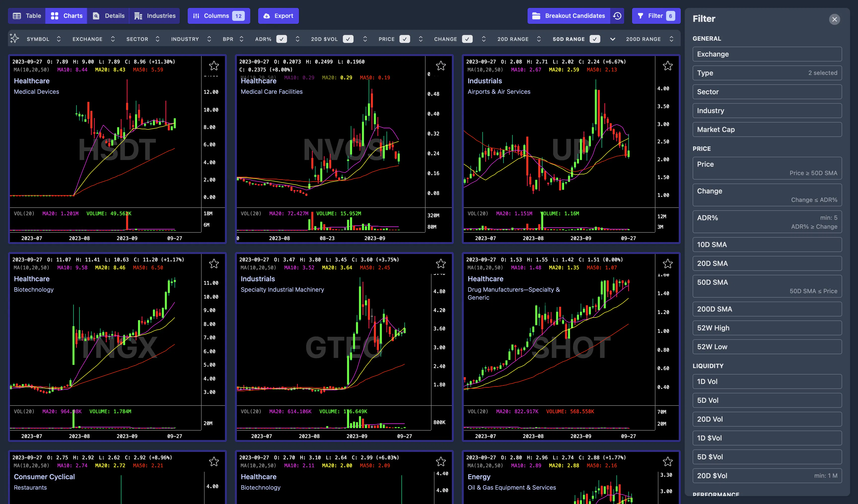This screenshot has width=858, height=504.
Task: Expand the 1D Vol filter
Action: click(x=767, y=381)
